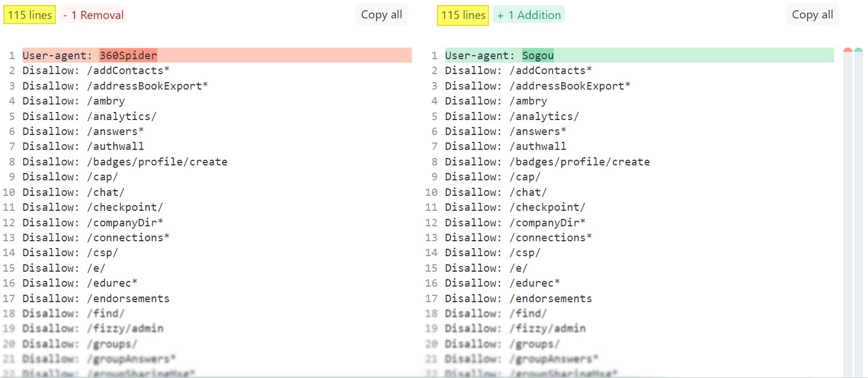
Task: Click 'Disallow: /cap/' in the right pane
Action: point(493,177)
